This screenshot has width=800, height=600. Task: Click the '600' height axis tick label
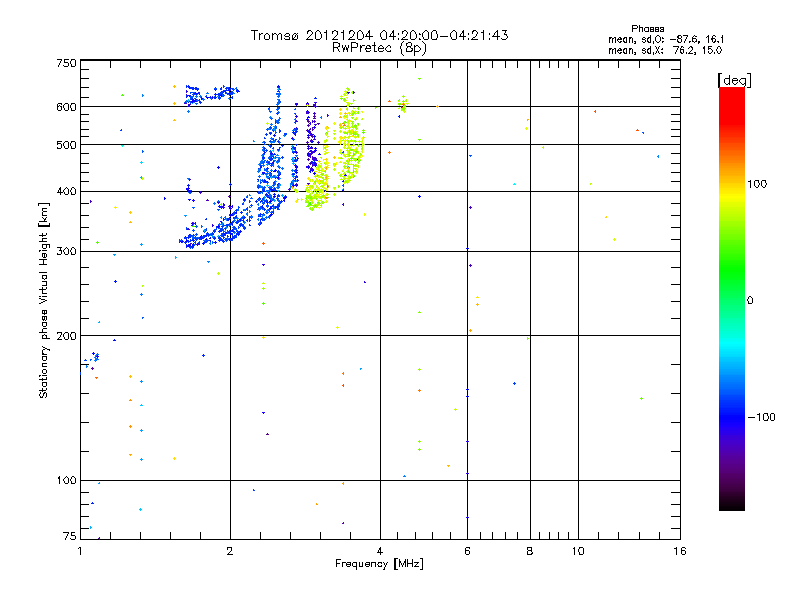click(66, 107)
